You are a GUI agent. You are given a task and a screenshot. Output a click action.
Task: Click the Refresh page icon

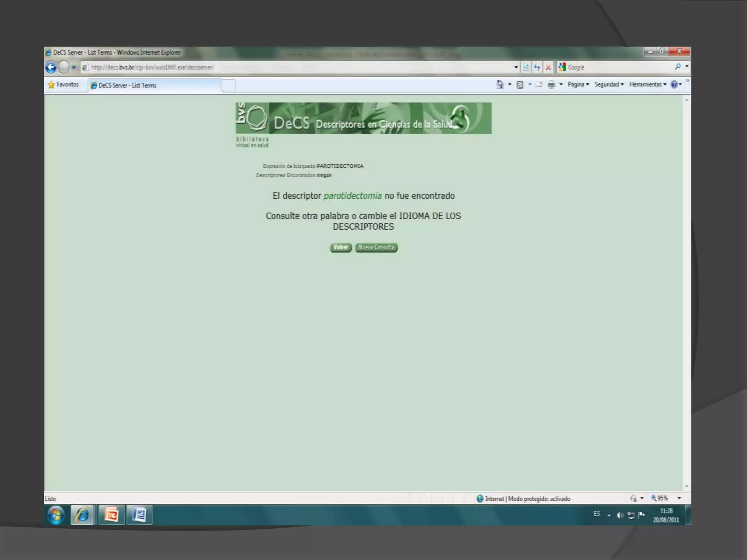[x=537, y=67]
